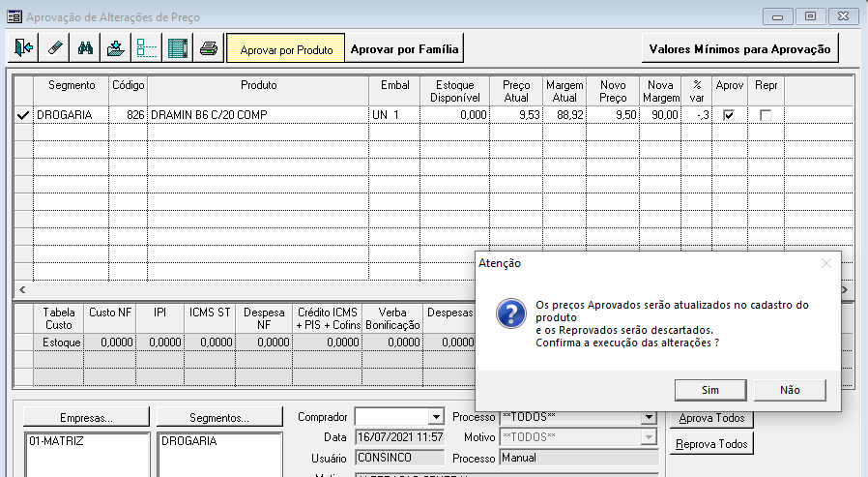Click the Estoque Disponível column header

pos(454,91)
